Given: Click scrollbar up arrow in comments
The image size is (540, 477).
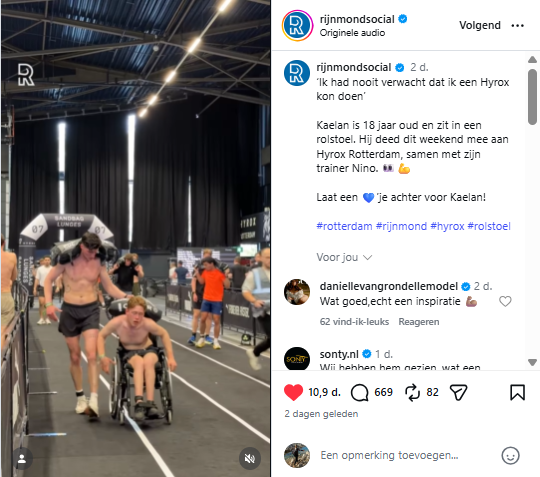Looking at the screenshot, I should click(532, 60).
